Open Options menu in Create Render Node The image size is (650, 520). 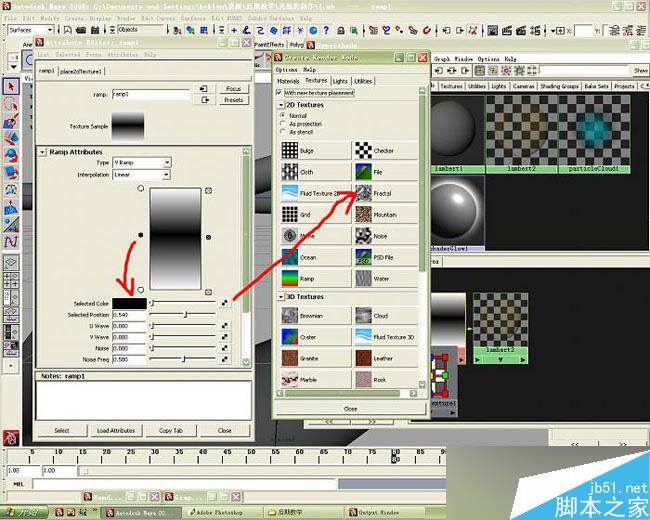[286, 70]
